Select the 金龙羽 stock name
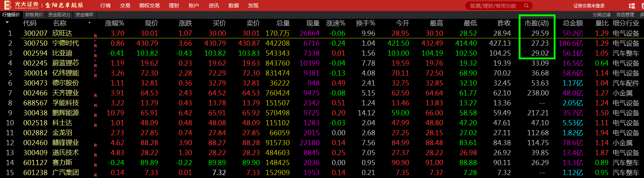This screenshot has width=644, height=178. pyautogui.click(x=62, y=133)
